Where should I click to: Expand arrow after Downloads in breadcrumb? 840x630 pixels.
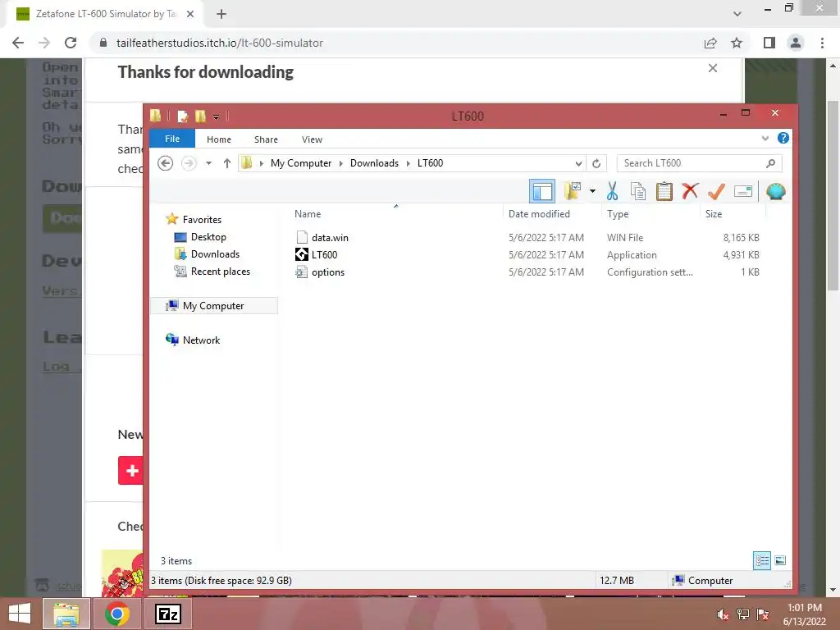point(409,163)
